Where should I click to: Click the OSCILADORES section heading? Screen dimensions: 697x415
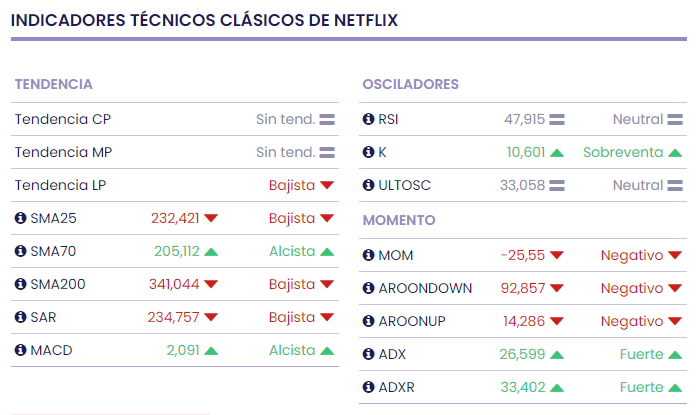click(410, 84)
